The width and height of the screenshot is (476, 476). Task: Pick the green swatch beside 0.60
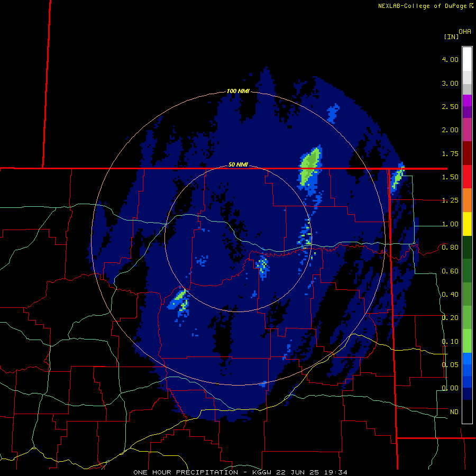467,271
